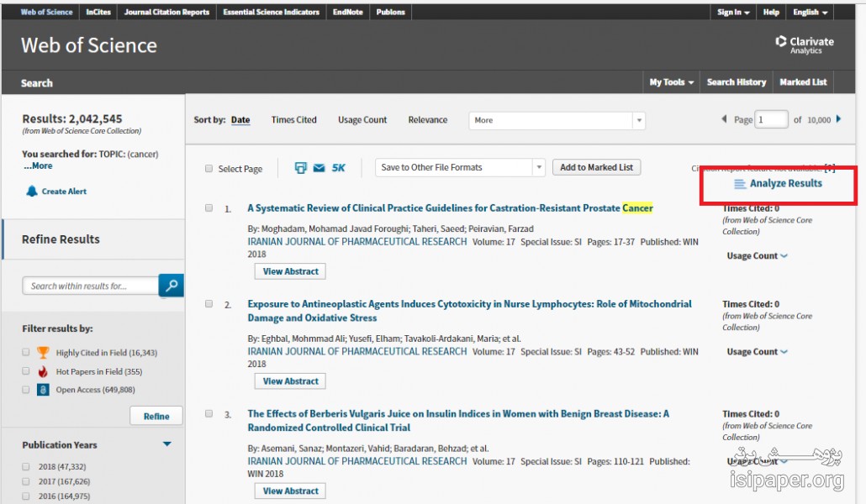Click the Search within results text field
866x504 pixels.
91,286
